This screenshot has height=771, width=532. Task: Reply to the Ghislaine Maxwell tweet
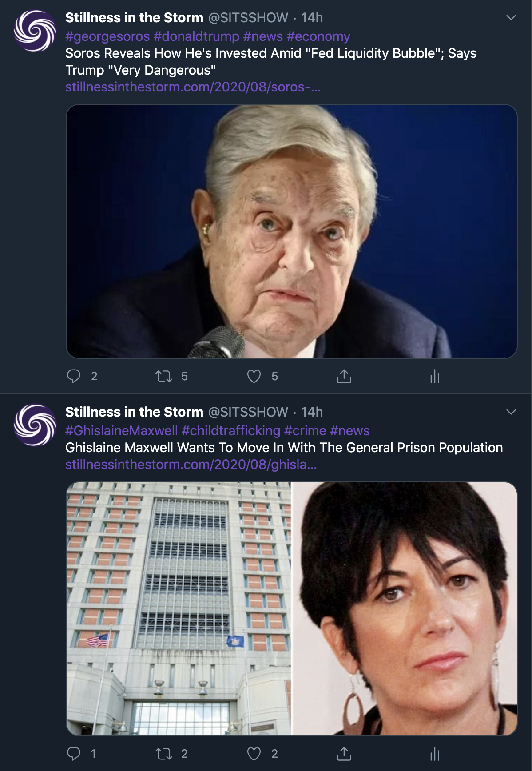click(74, 753)
